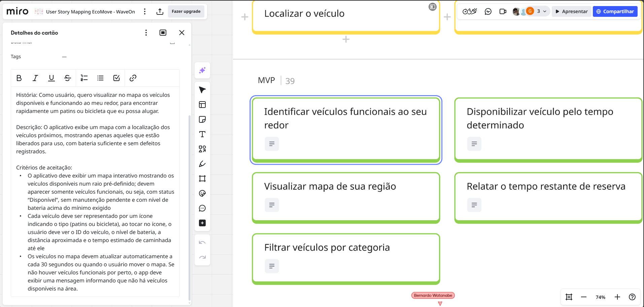The height and width of the screenshot is (307, 644).
Task: Click the Compartilhar share button
Action: (615, 11)
